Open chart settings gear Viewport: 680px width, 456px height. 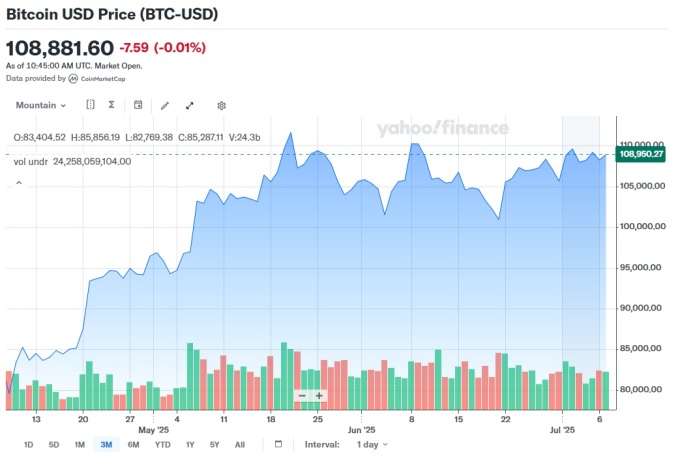(x=222, y=105)
